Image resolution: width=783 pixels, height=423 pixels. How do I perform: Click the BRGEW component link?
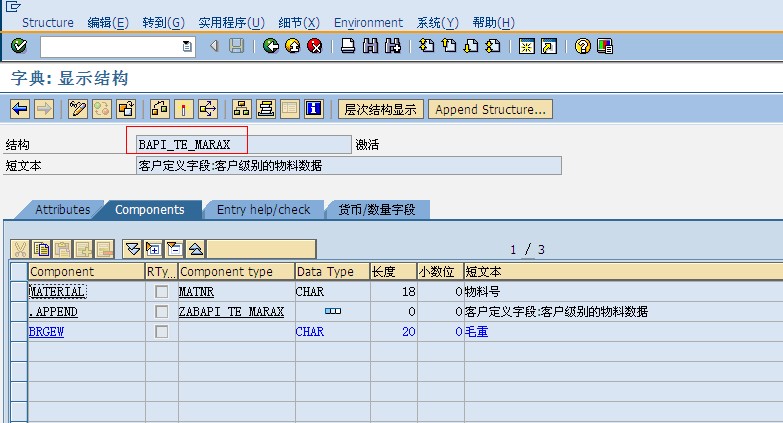coord(46,332)
